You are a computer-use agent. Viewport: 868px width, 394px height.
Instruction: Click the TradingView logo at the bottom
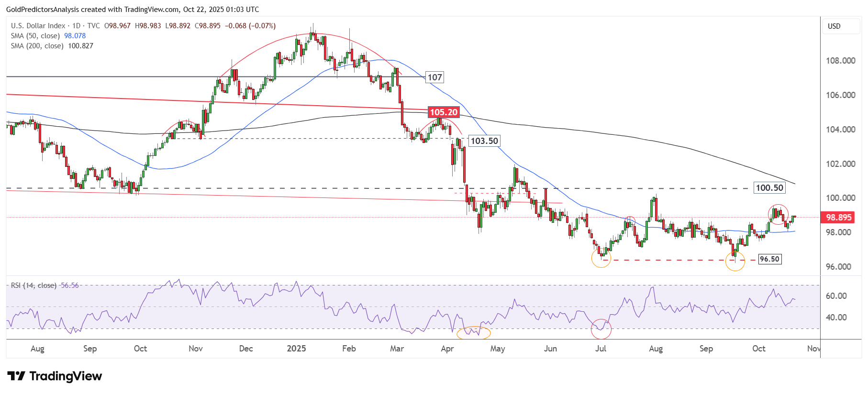(x=55, y=376)
